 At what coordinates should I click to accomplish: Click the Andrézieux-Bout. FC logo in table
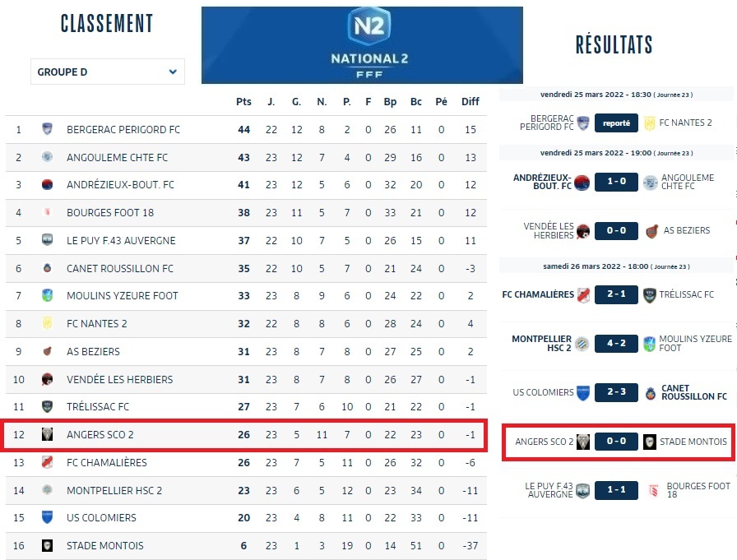pos(47,185)
